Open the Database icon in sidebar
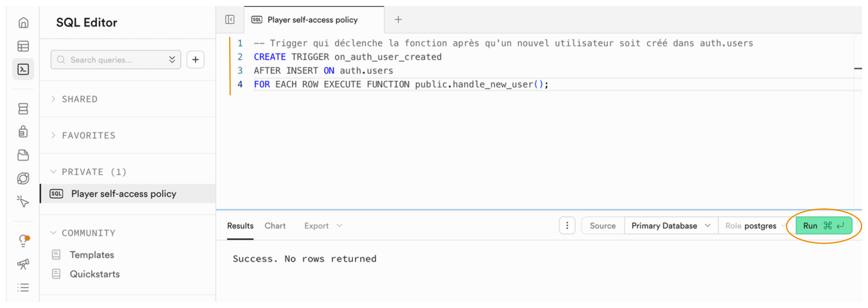 point(23,109)
